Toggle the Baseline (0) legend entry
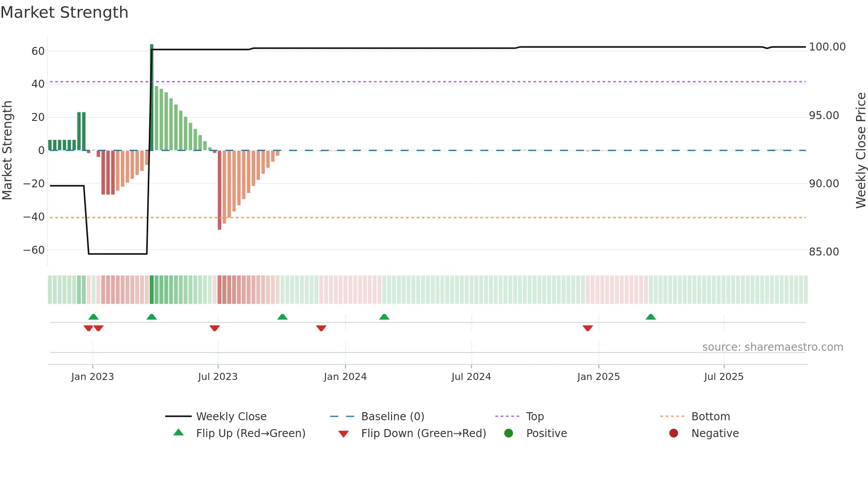 coord(377,416)
